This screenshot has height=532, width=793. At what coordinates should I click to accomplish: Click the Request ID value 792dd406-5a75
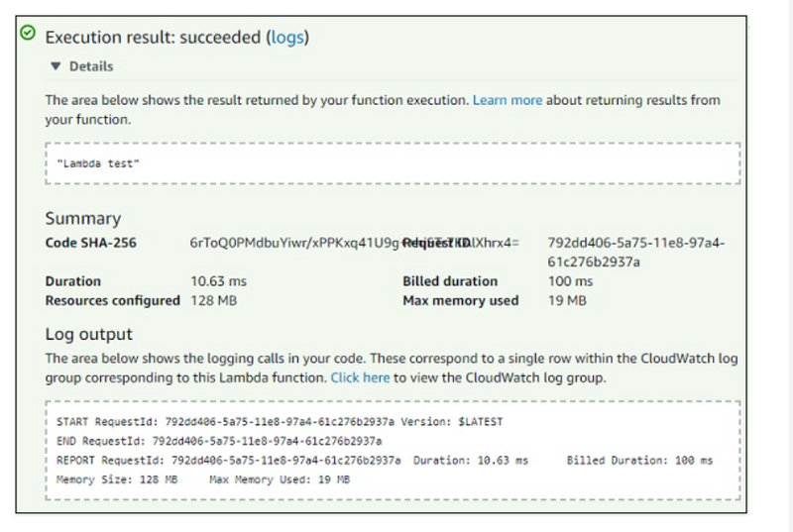point(635,252)
